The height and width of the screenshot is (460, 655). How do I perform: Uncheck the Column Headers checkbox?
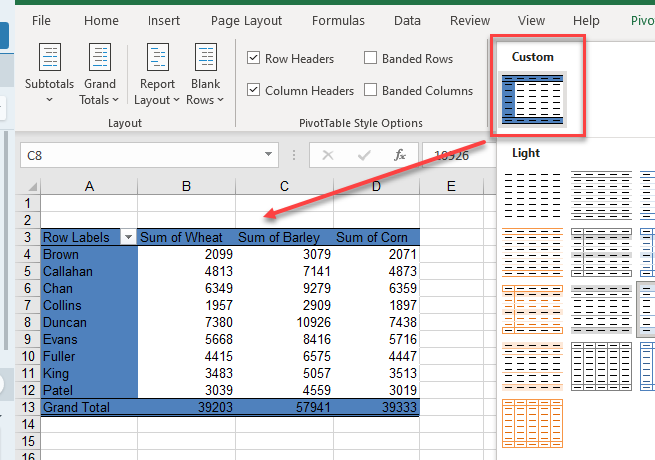click(x=254, y=91)
